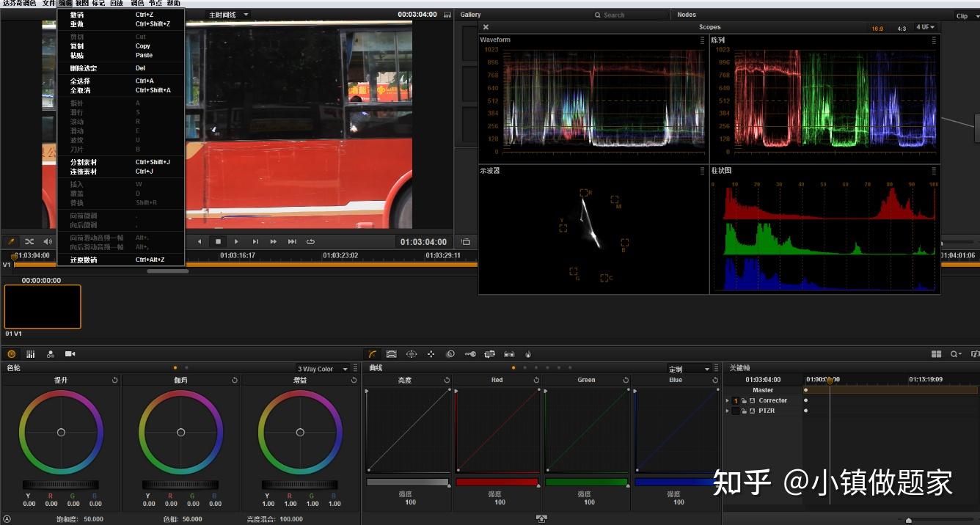Open the Tracker palette icon
This screenshot has width=980, height=525.
(431, 354)
